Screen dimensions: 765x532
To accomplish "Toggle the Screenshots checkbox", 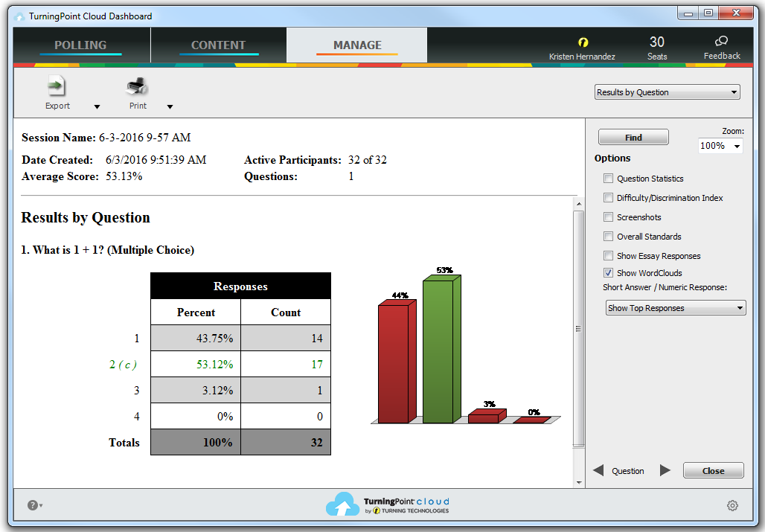I will (608, 217).
